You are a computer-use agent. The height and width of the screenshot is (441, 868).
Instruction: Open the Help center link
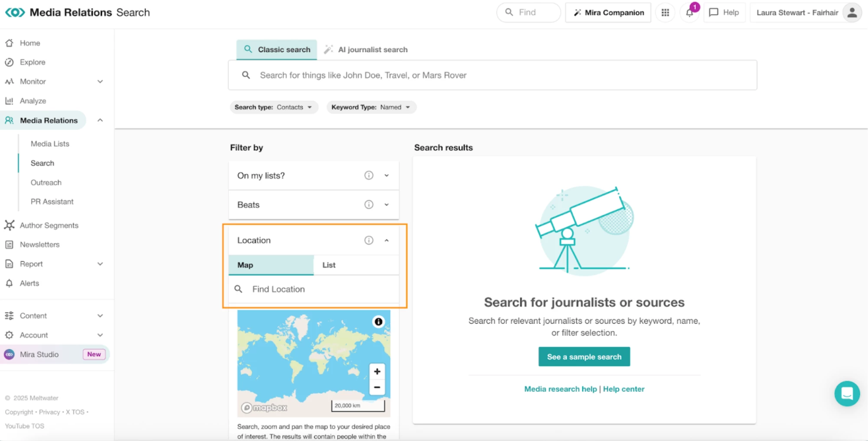point(623,389)
